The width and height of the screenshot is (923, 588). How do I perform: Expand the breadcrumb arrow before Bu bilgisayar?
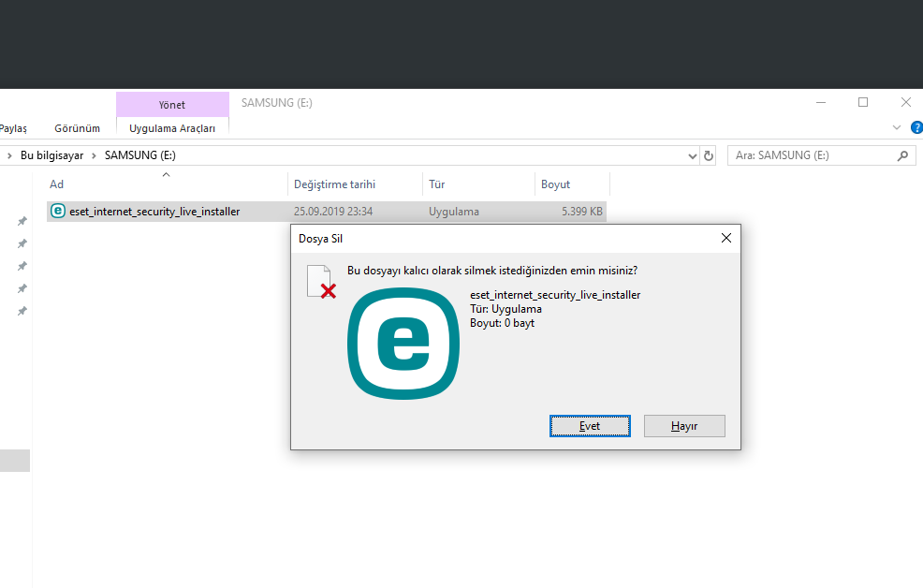coord(9,155)
